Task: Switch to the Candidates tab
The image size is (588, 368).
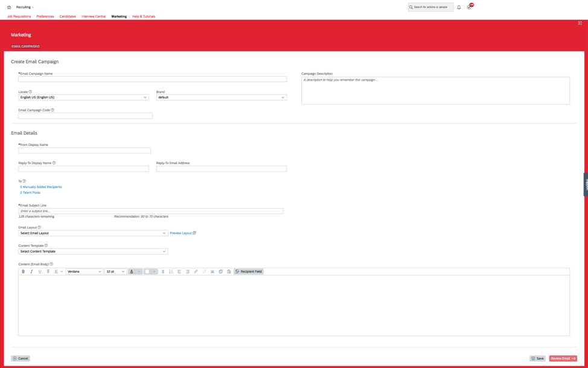Action: [68, 16]
